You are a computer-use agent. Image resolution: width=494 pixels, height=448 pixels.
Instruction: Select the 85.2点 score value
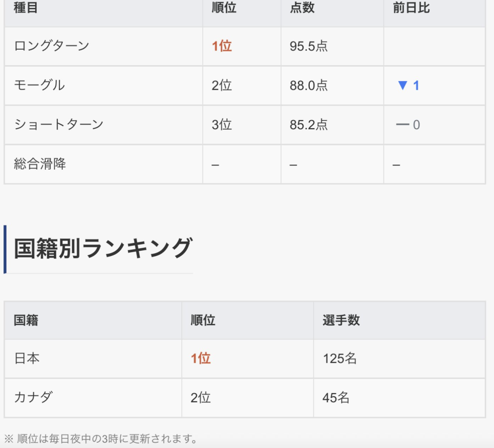[x=309, y=125]
